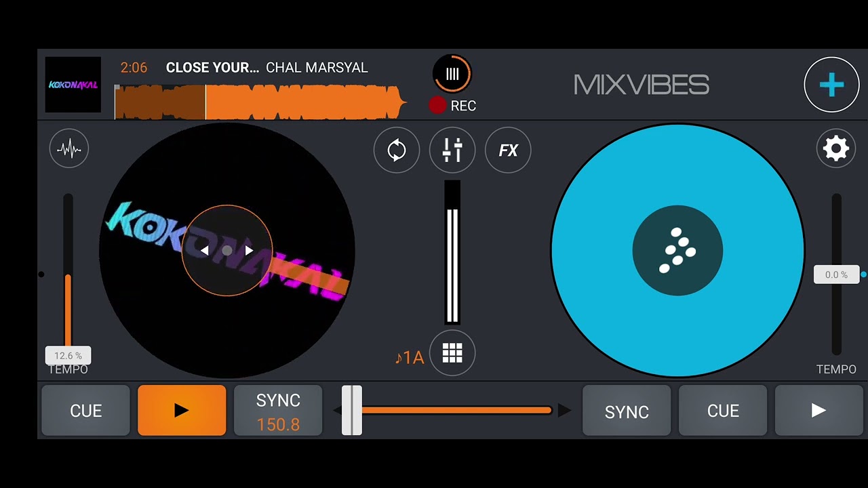Click the artist name CHAL MARSYAL
Image resolution: width=868 pixels, height=488 pixels.
pyautogui.click(x=317, y=68)
